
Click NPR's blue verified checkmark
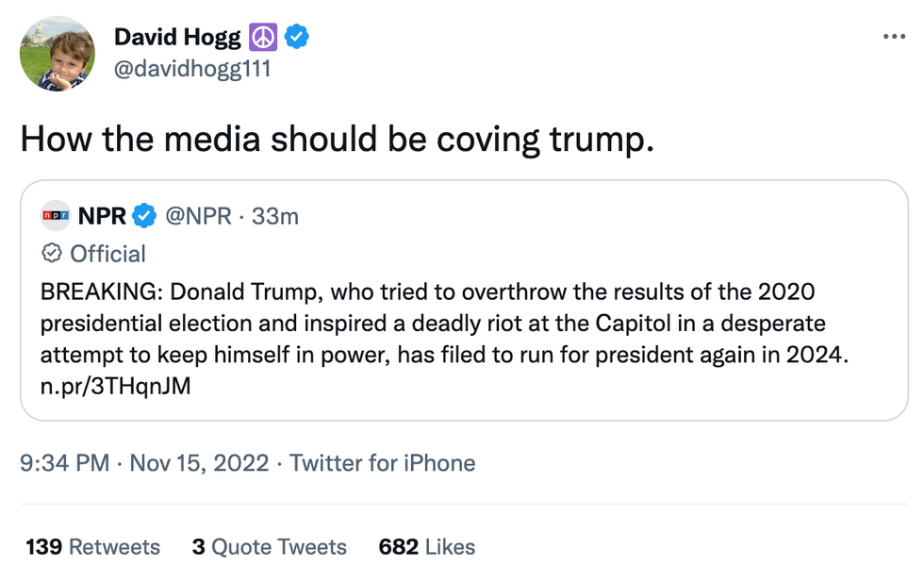coord(143,216)
